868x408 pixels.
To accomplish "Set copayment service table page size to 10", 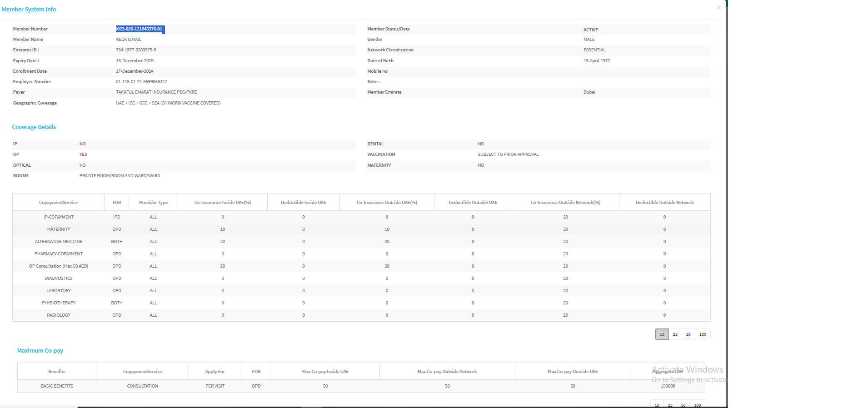I will (662, 334).
